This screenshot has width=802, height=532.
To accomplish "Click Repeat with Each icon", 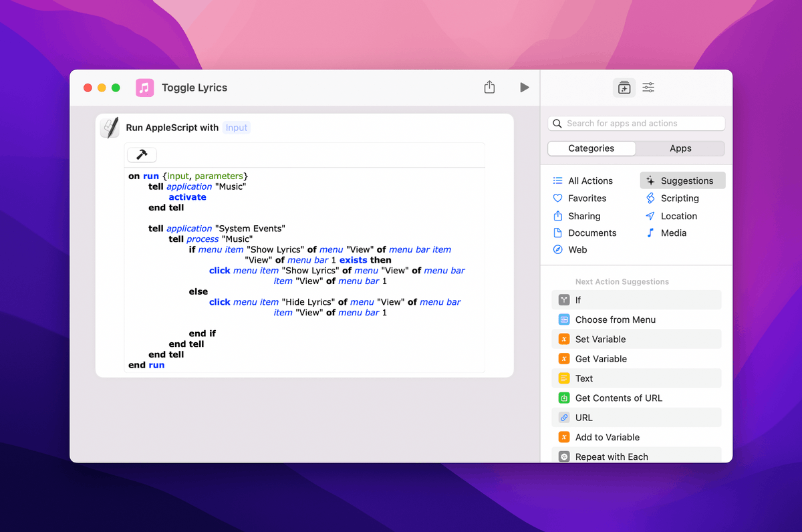I will 564,457.
